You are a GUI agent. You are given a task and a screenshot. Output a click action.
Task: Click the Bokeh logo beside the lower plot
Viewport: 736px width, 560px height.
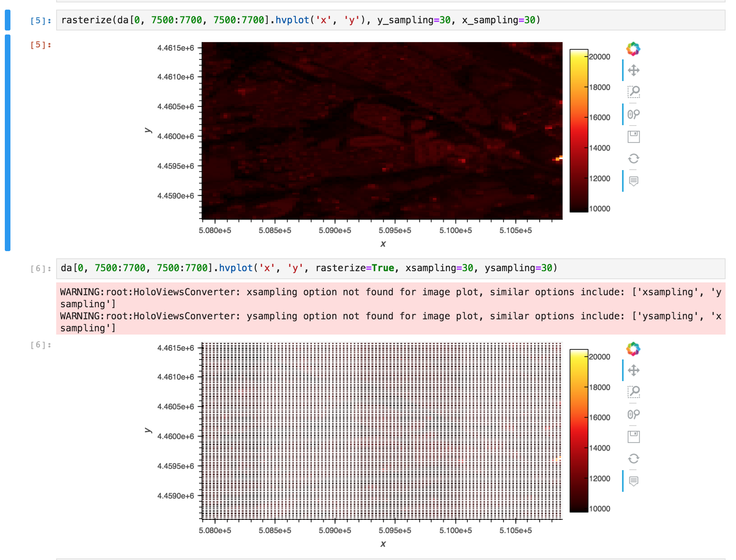(x=633, y=349)
